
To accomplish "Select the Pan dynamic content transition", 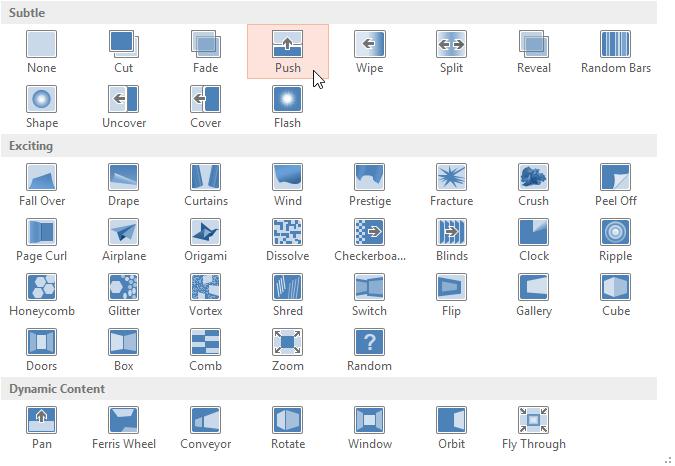I will [x=41, y=428].
